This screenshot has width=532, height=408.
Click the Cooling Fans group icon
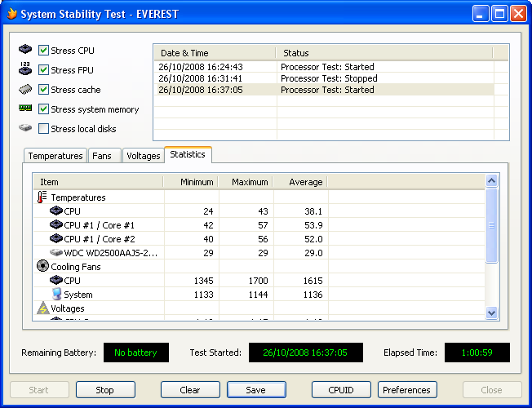coord(42,267)
